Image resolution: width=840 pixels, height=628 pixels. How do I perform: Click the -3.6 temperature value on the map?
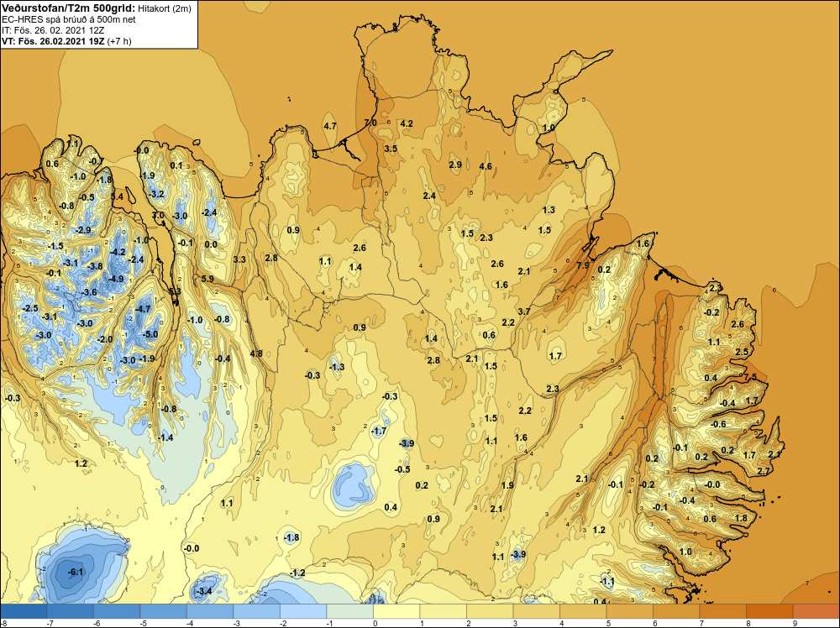click(x=89, y=292)
